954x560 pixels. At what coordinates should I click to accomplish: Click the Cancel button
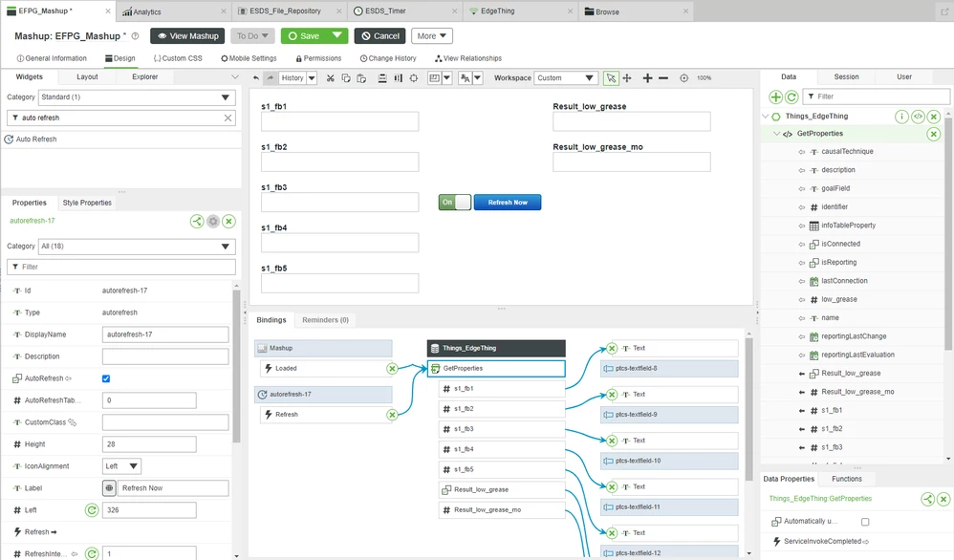(380, 36)
